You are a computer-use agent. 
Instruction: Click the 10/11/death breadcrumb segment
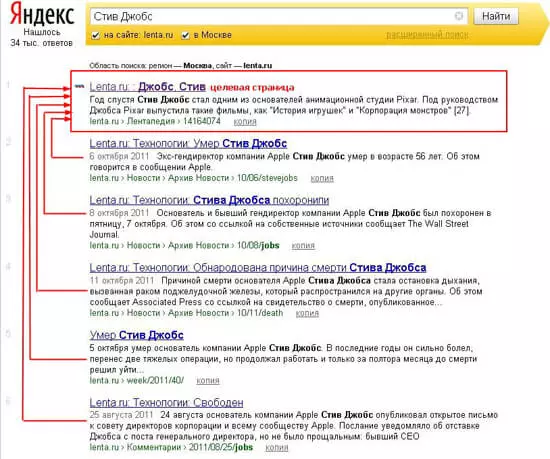tap(260, 313)
